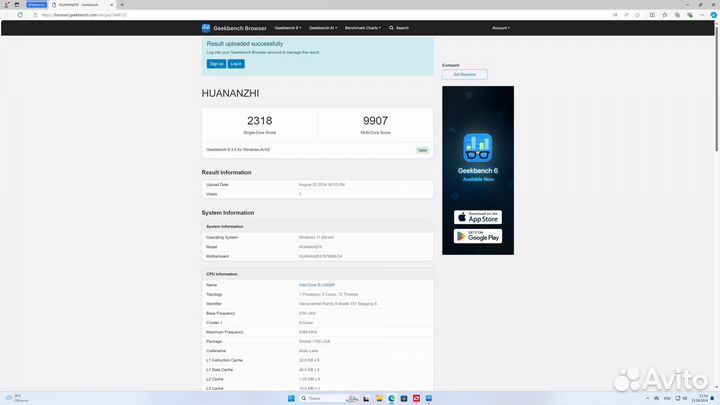Click the Read aloud icon

[x=626, y=15]
